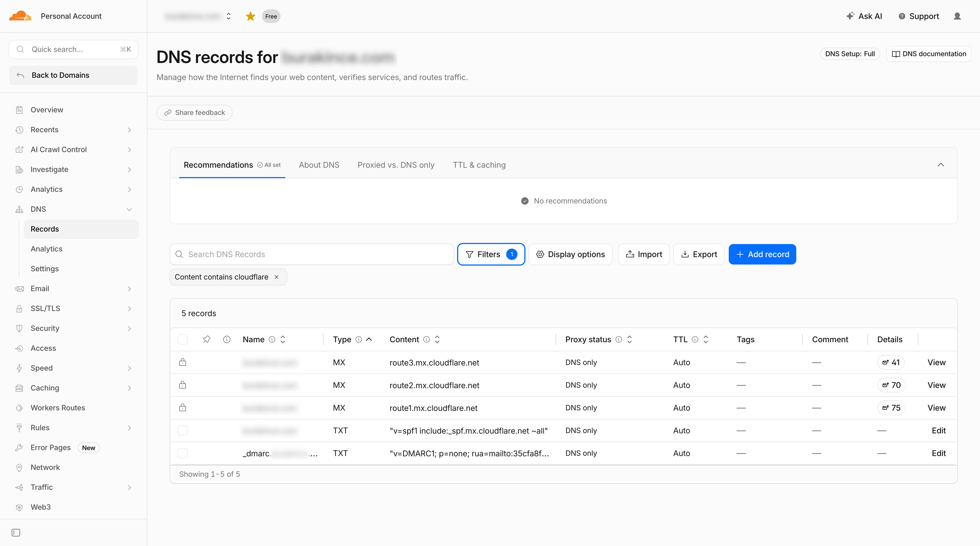Click the Add record button
The height and width of the screenshot is (546, 980).
(762, 254)
